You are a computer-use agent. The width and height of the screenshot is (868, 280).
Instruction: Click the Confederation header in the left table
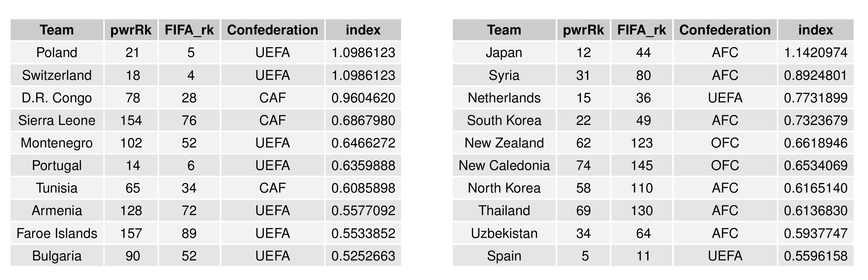pyautogui.click(x=272, y=30)
